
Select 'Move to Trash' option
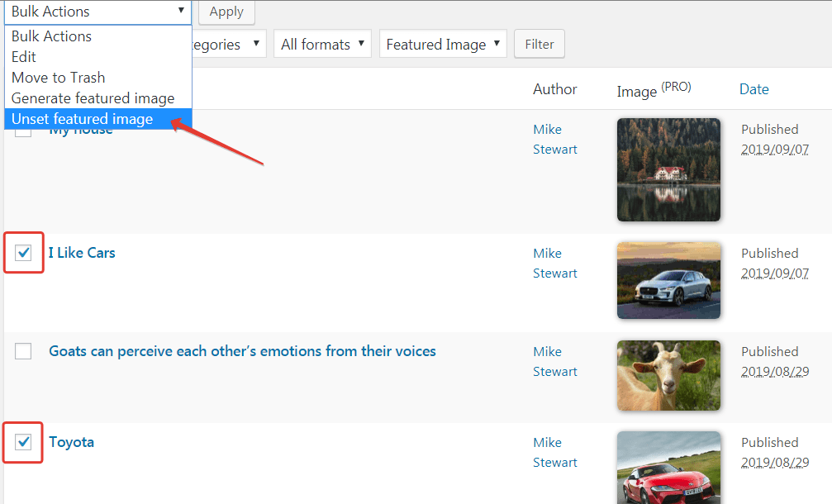pos(58,78)
